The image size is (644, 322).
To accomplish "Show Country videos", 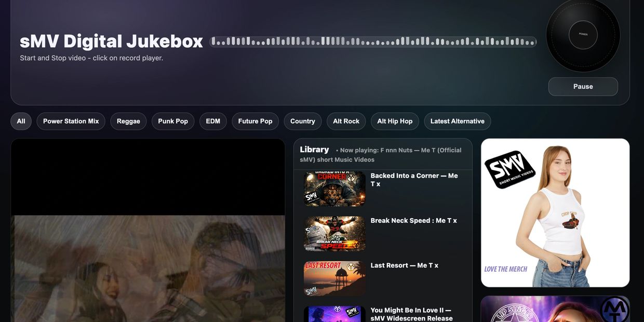I will (302, 121).
